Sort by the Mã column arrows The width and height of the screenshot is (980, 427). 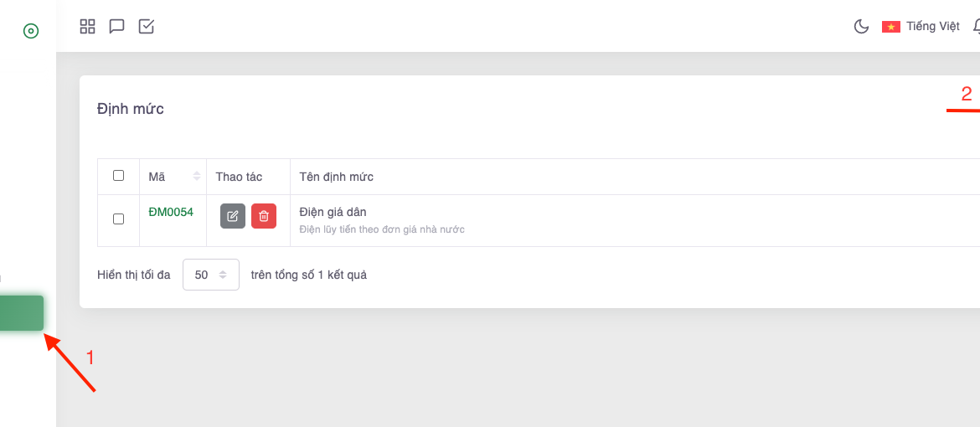click(x=197, y=177)
